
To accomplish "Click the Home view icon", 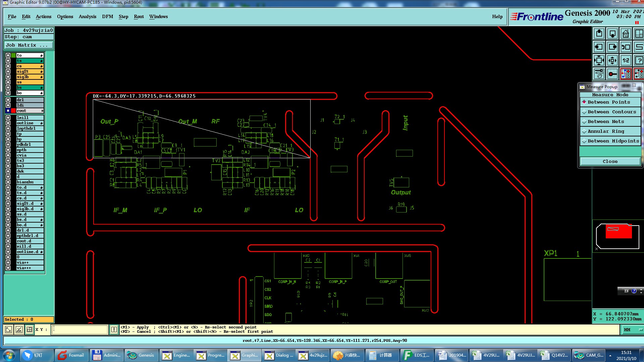I will (x=626, y=34).
